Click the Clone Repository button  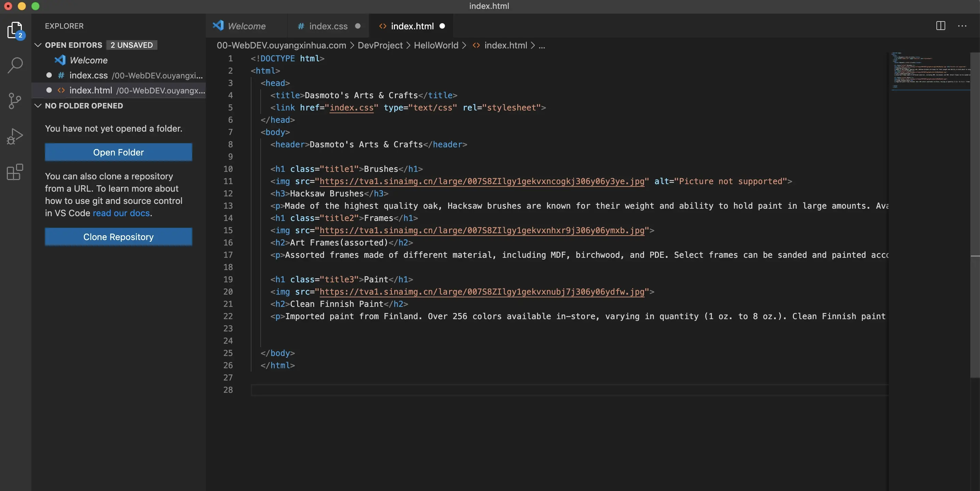(x=118, y=237)
